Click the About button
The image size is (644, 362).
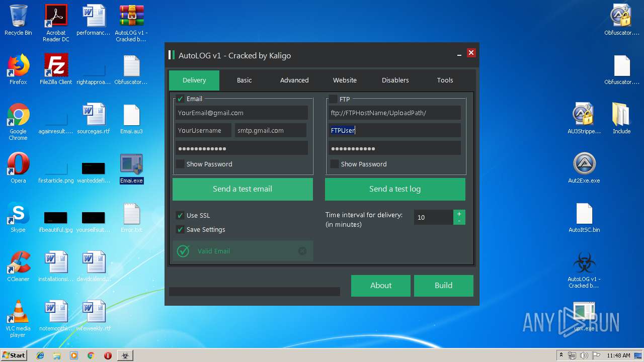381,286
